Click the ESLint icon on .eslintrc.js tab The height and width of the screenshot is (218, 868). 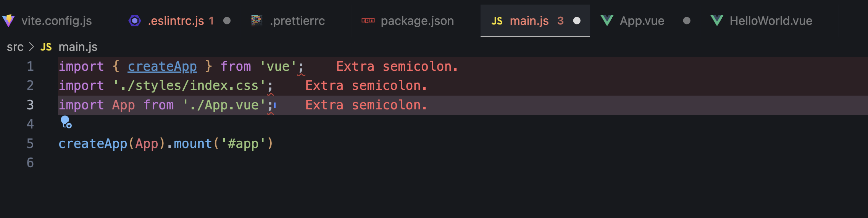tap(135, 21)
